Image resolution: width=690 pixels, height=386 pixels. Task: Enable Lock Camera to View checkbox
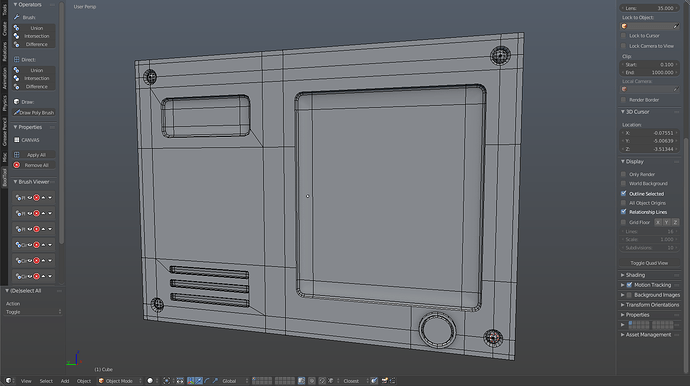pyautogui.click(x=624, y=46)
